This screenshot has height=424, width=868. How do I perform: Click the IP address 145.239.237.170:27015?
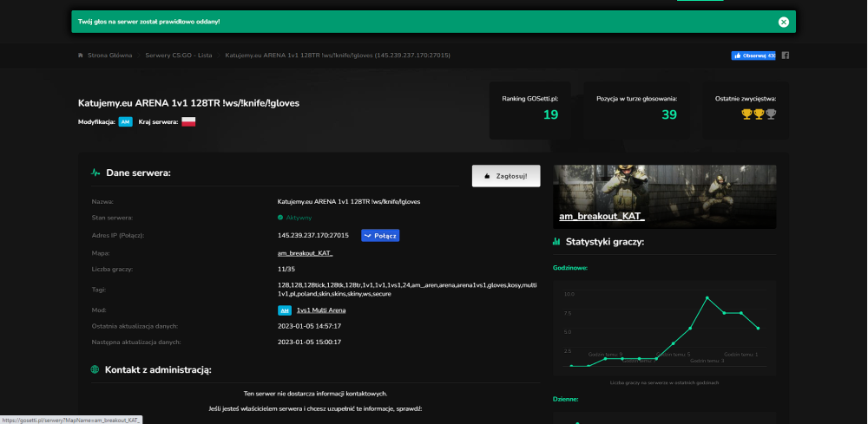tap(313, 236)
